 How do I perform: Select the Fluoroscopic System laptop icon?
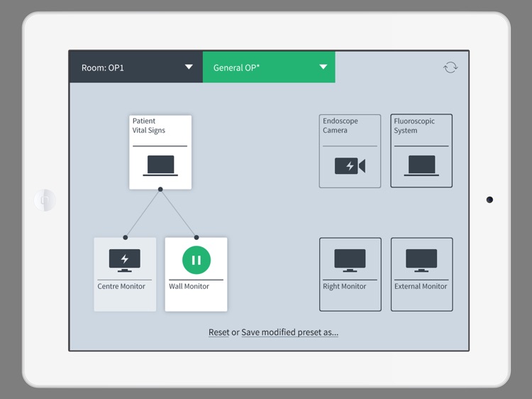pos(421,165)
